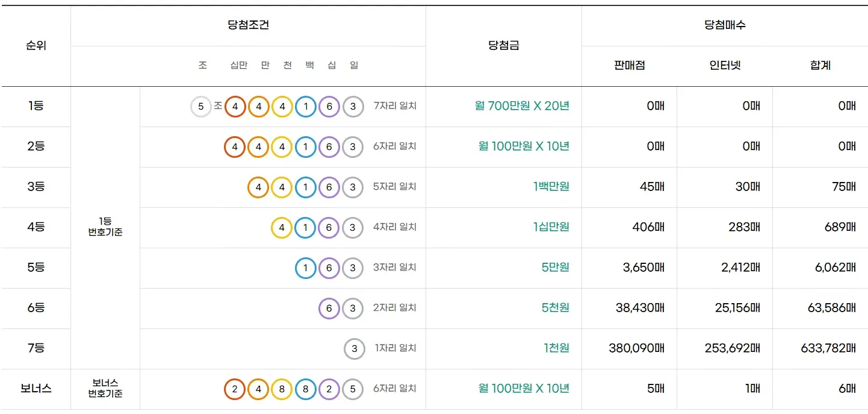This screenshot has height=414, width=868.
Task: Click the 당첨금 column header
Action: click(x=504, y=46)
